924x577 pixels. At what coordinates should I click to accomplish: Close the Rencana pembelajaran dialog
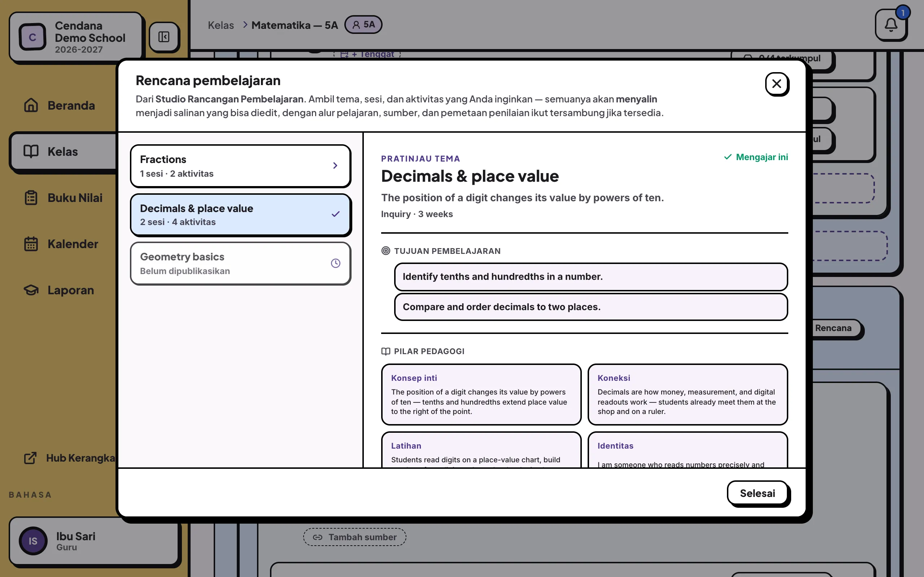pyautogui.click(x=777, y=84)
